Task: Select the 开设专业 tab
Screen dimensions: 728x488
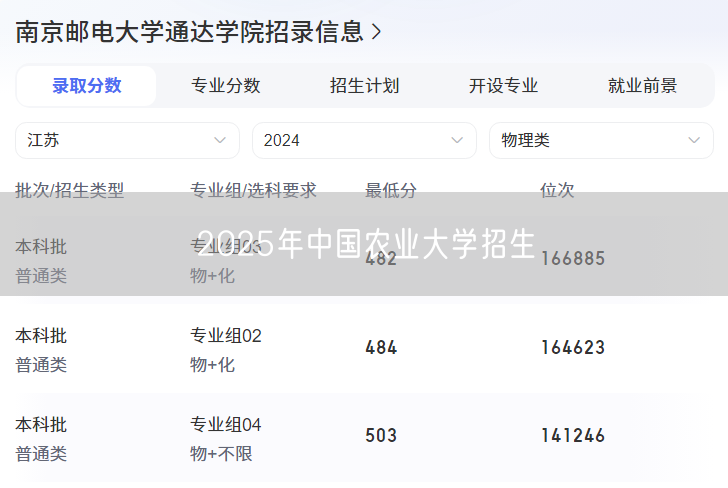Action: point(503,86)
